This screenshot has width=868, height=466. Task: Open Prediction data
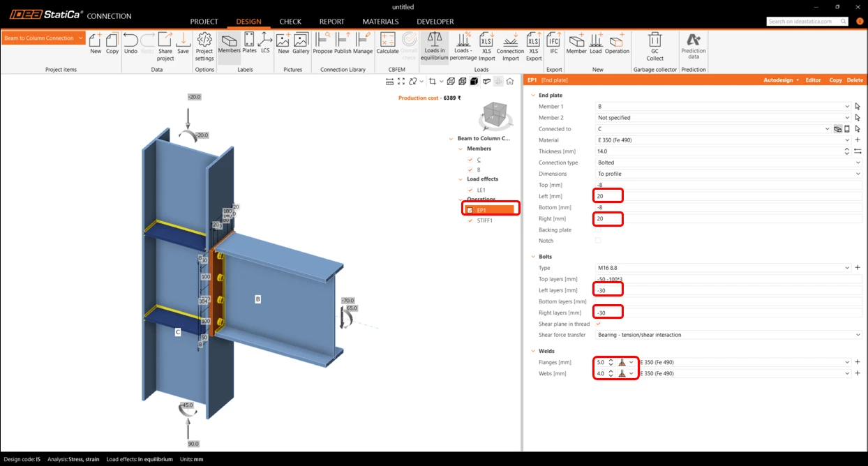[693, 47]
